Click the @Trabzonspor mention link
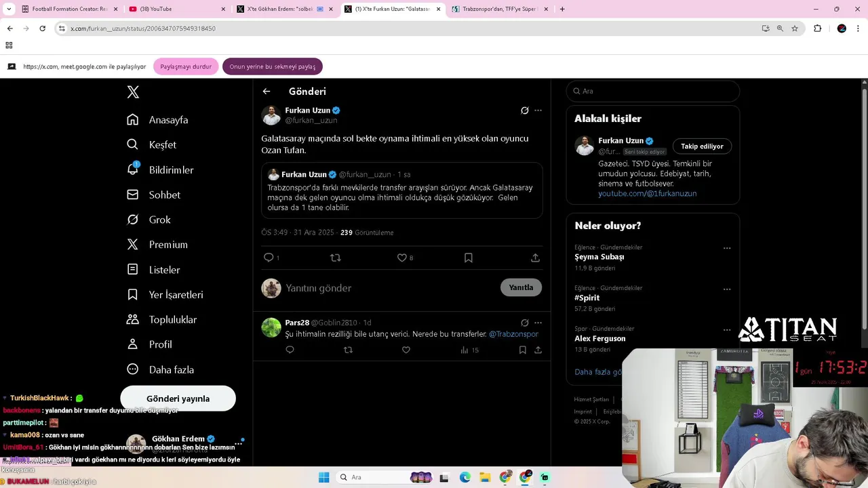This screenshot has width=868, height=488. point(513,334)
